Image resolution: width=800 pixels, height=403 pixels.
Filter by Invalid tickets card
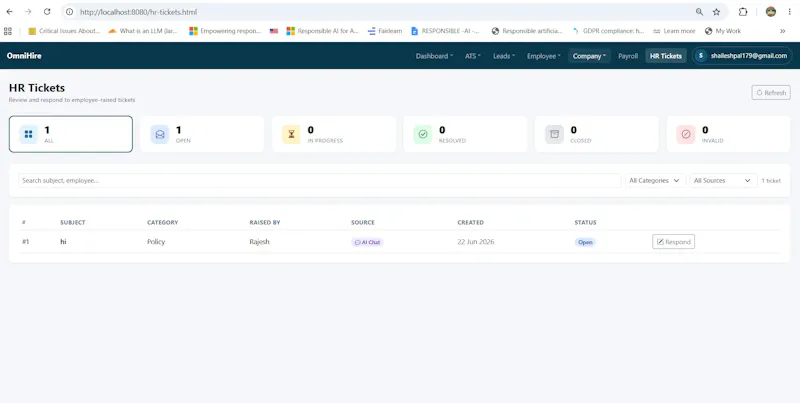tap(729, 134)
